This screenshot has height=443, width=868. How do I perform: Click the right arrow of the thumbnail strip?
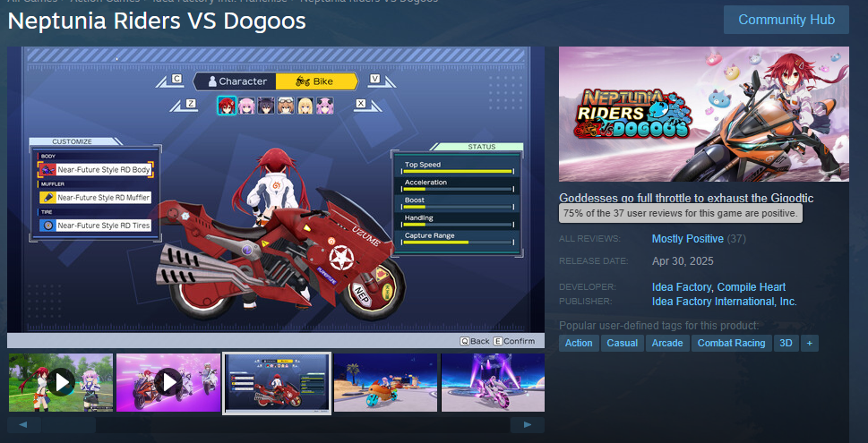[x=528, y=425]
